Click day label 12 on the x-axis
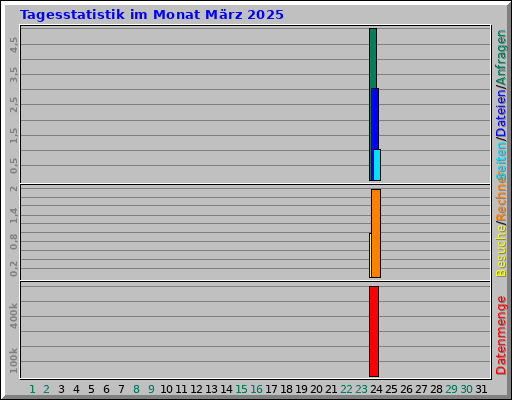The height and width of the screenshot is (400, 512). [x=196, y=389]
